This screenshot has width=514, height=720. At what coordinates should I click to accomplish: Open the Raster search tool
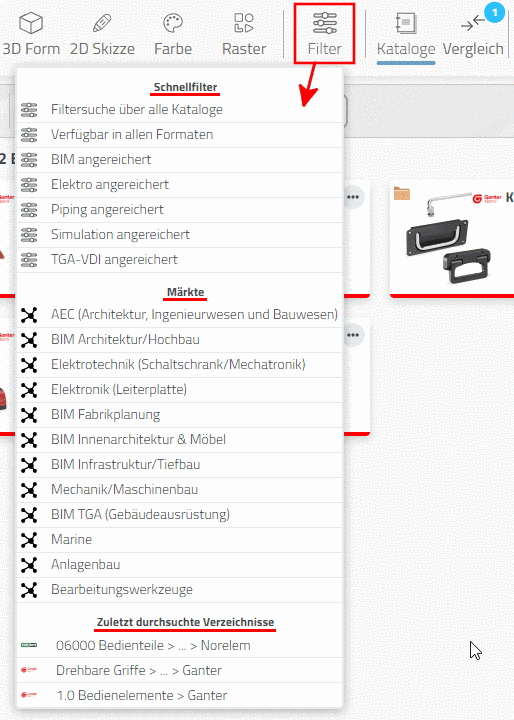click(x=244, y=34)
